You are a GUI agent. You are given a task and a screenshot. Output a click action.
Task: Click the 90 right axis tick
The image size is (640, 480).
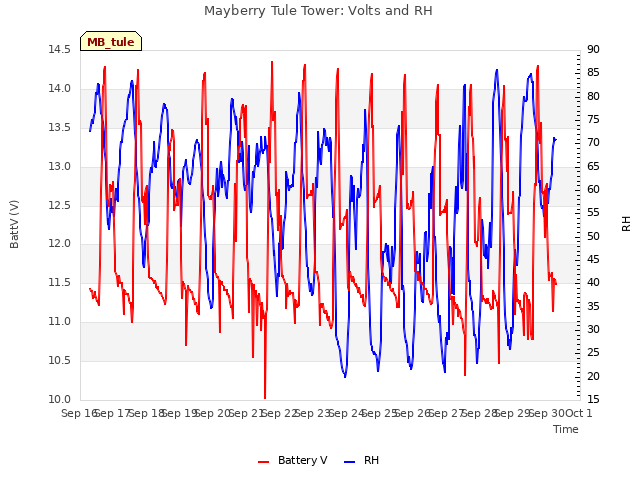pyautogui.click(x=593, y=49)
